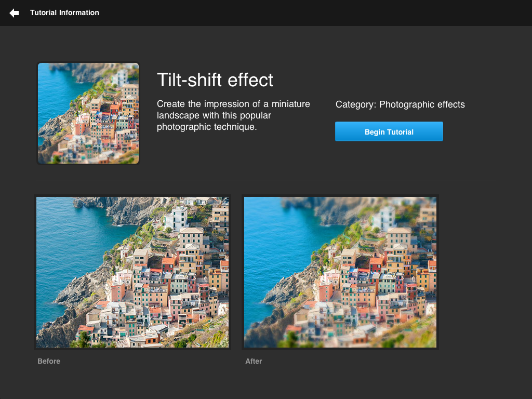Screen dimensions: 532x399
Task: Click the horizontal divider below tutorial info
Action: click(x=266, y=180)
